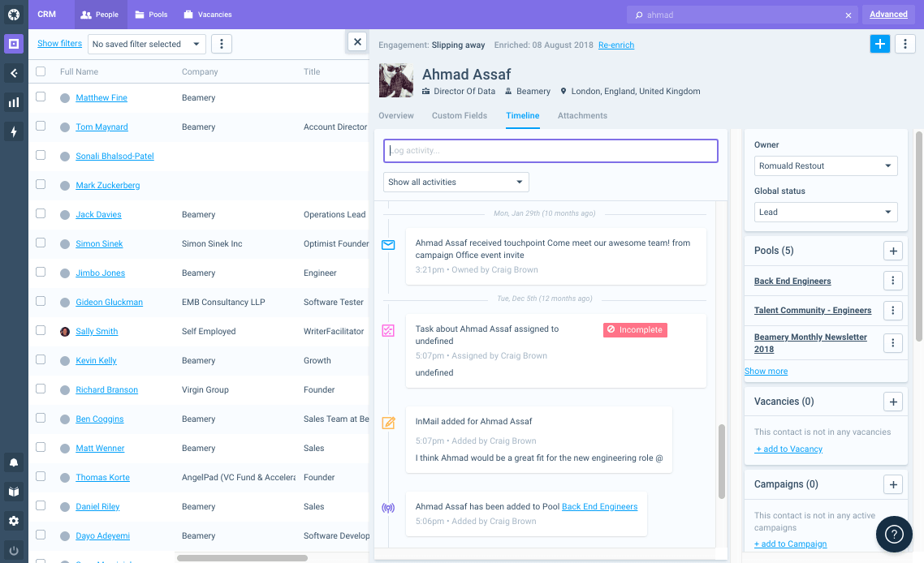Check the row for Jack Davies
This screenshot has width=924, height=563.
click(40, 214)
